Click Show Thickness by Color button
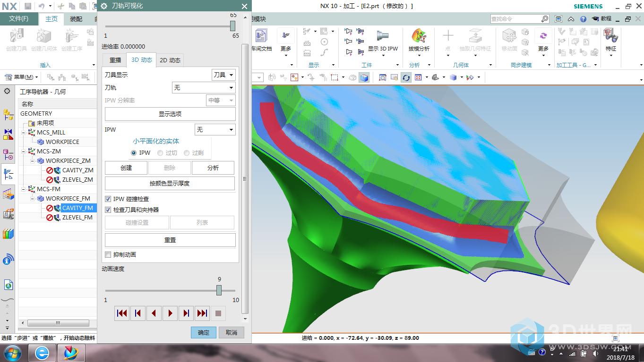 [x=170, y=184]
